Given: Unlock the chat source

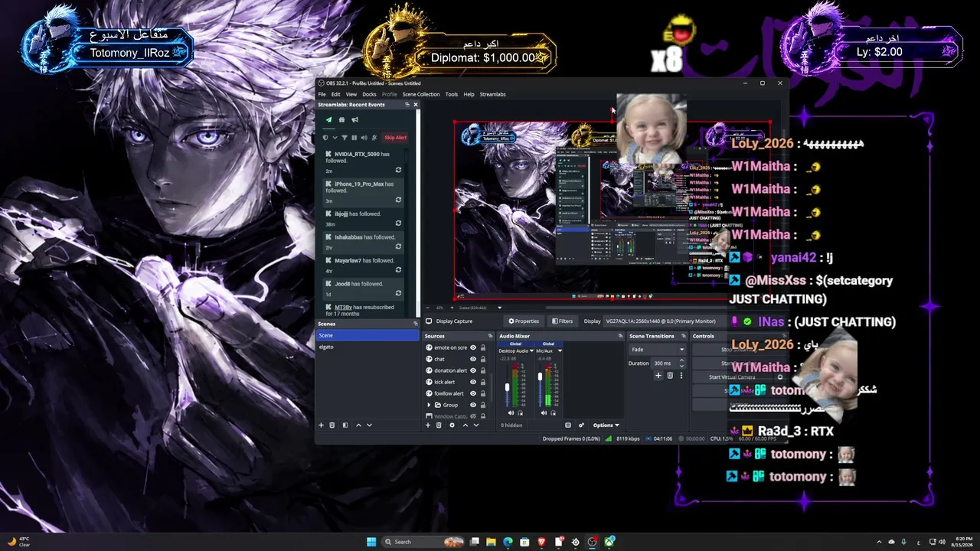Looking at the screenshot, I should (483, 359).
